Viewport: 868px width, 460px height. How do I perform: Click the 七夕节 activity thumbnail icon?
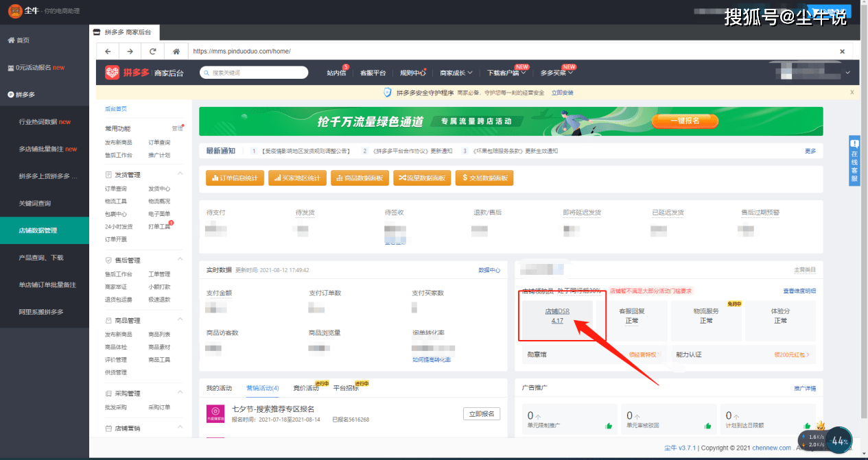pyautogui.click(x=215, y=413)
